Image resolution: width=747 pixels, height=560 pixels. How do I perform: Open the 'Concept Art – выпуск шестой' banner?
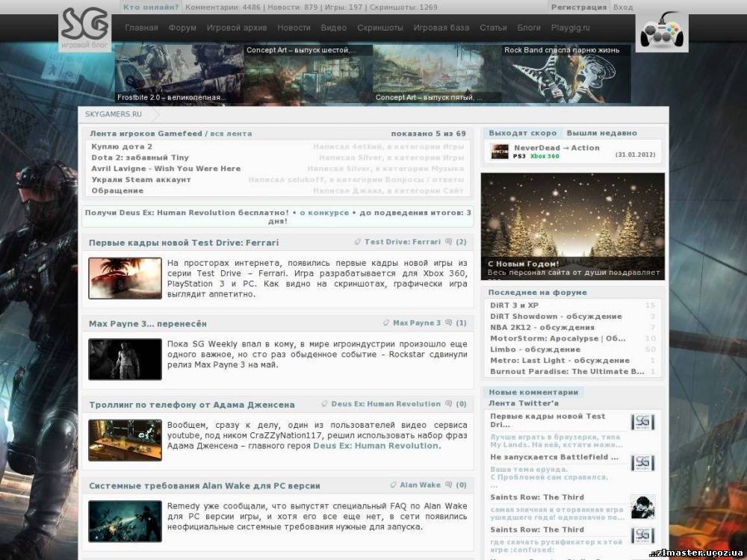[309, 74]
